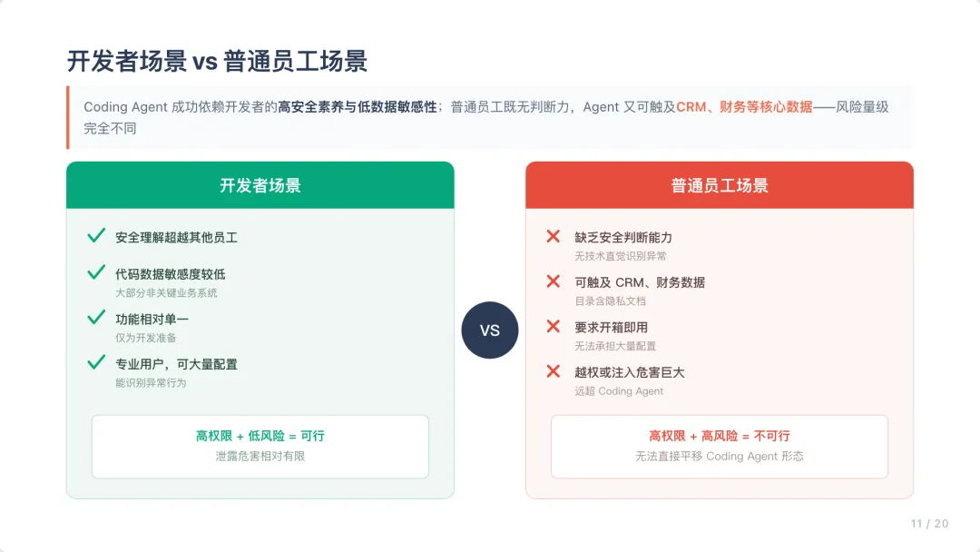
Task: Click the slide title 开发者场景 vs 普通员工场景
Action: [217, 61]
